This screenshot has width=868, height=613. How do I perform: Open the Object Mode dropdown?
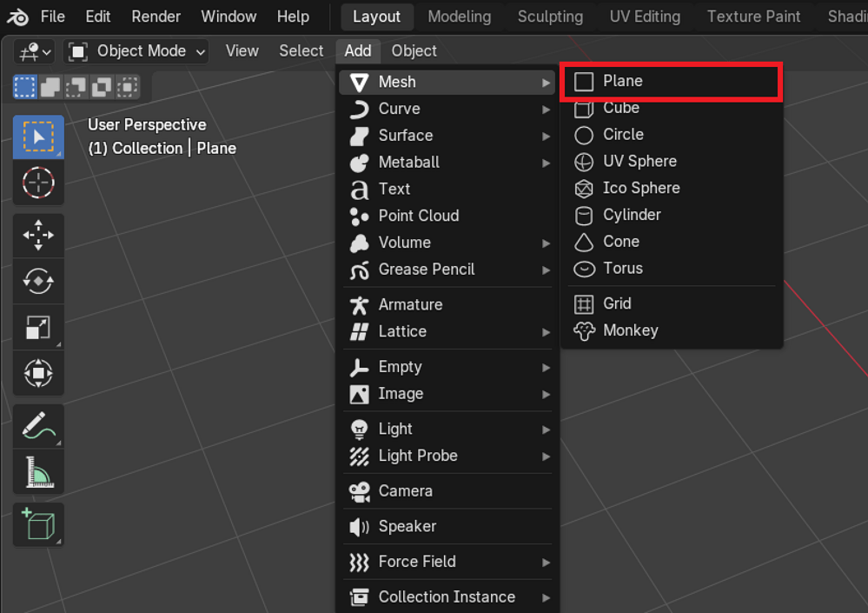tap(137, 51)
